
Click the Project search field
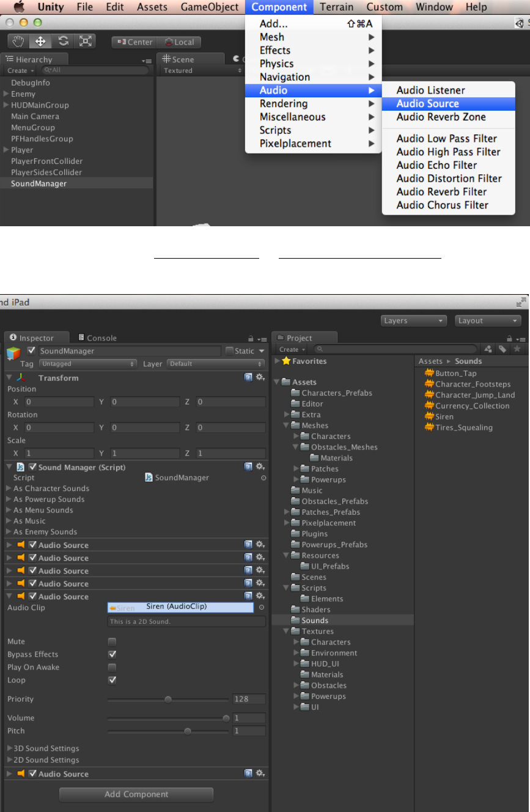[394, 349]
